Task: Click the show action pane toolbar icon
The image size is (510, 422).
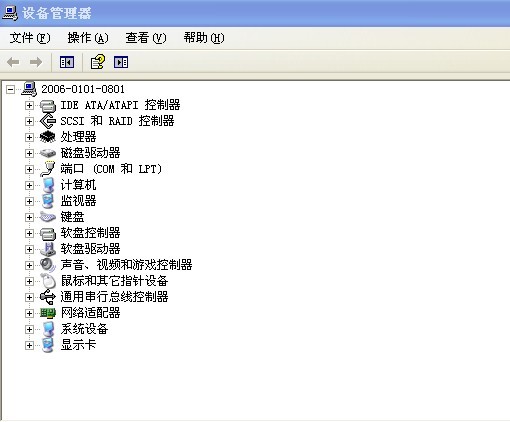Action: (121, 62)
